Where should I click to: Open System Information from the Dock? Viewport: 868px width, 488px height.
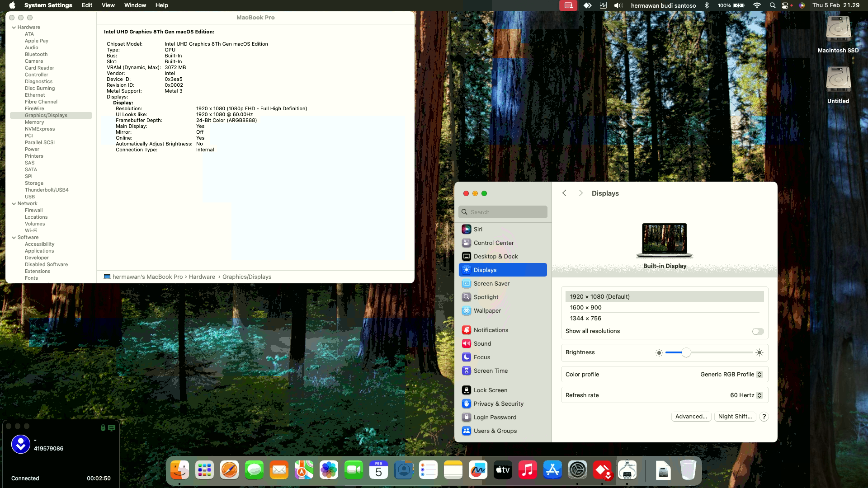627,470
